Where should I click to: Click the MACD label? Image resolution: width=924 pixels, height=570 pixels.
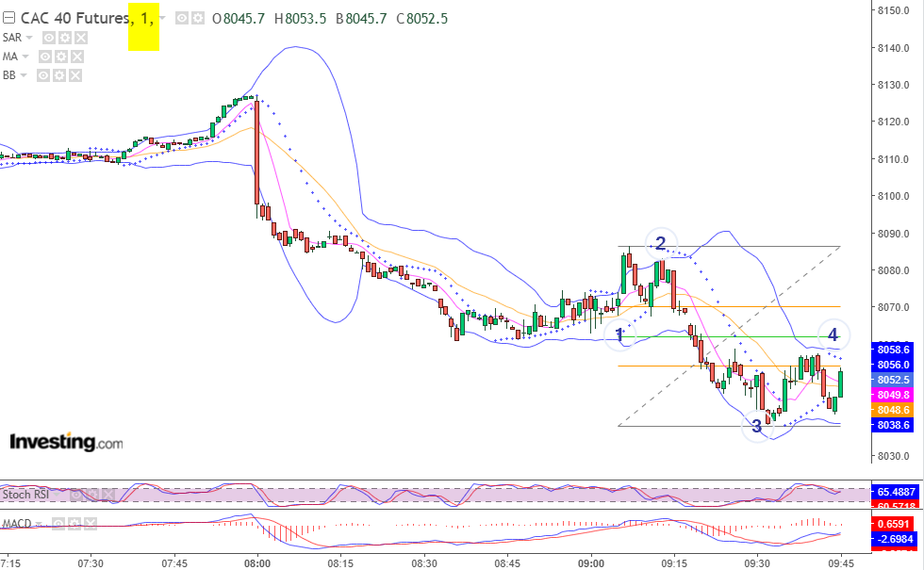tap(17, 524)
